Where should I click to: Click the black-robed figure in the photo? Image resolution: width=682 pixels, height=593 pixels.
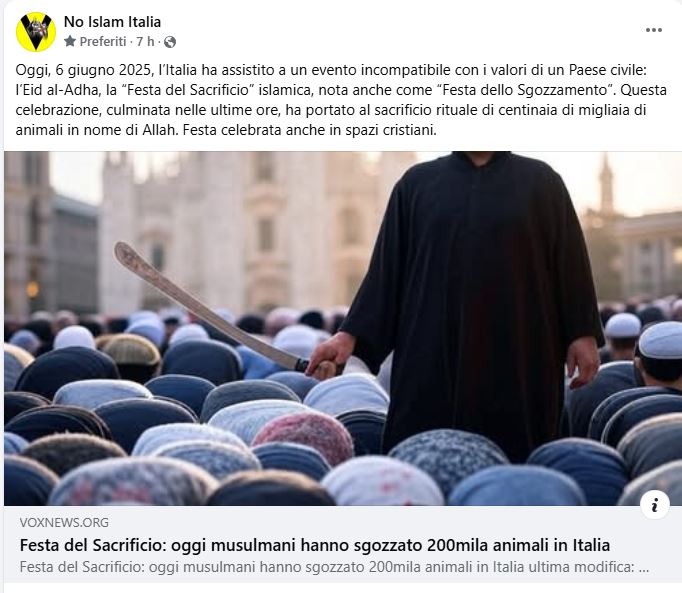pos(473,305)
